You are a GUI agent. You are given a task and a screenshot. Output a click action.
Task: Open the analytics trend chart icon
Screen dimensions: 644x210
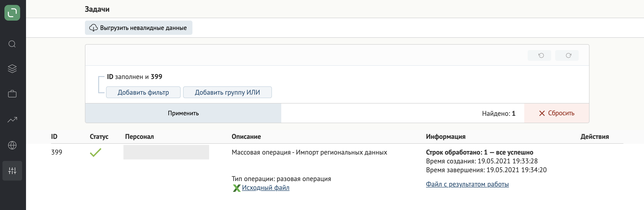[12, 120]
